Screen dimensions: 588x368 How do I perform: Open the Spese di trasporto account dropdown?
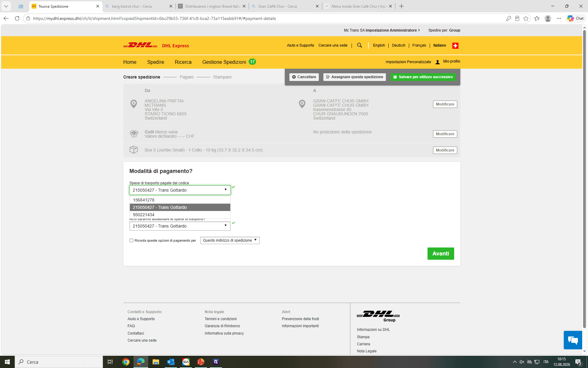(180, 190)
